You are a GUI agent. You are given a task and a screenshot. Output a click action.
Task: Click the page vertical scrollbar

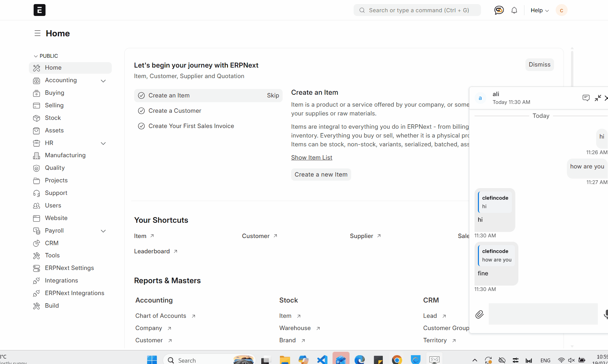572,68
